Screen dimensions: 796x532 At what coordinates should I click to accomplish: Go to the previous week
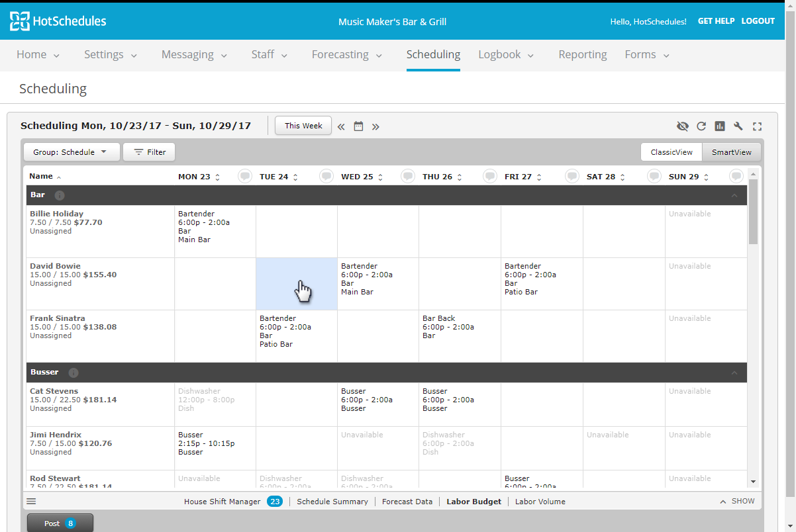point(341,126)
